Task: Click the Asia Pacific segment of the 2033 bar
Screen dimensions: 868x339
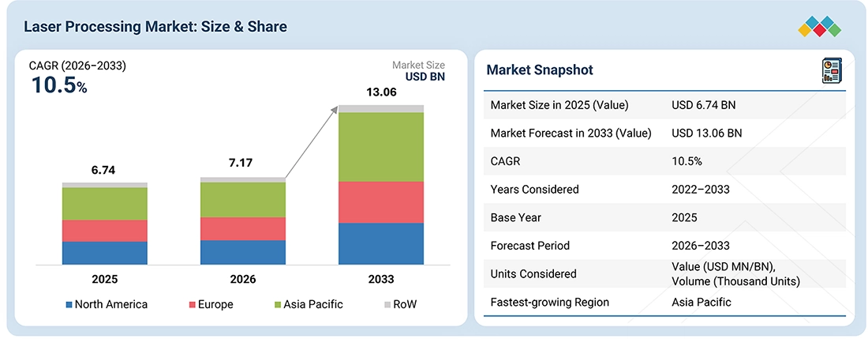Action: click(381, 147)
